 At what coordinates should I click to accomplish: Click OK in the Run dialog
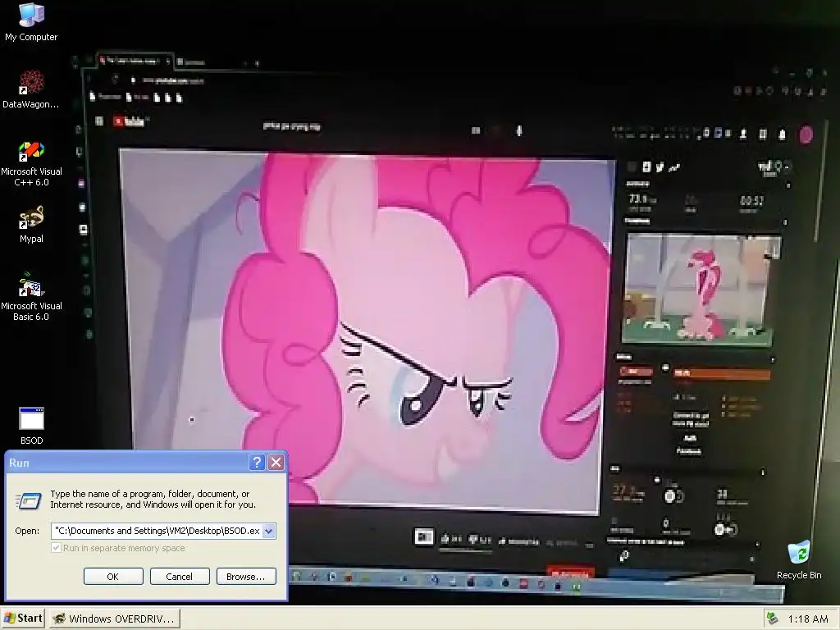tap(113, 577)
